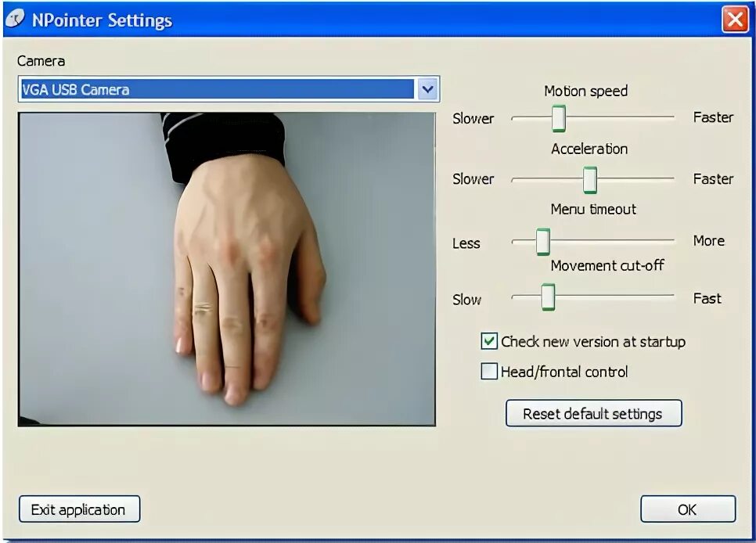Click the Movement cut-off slider handle
The width and height of the screenshot is (756, 543).
point(548,297)
